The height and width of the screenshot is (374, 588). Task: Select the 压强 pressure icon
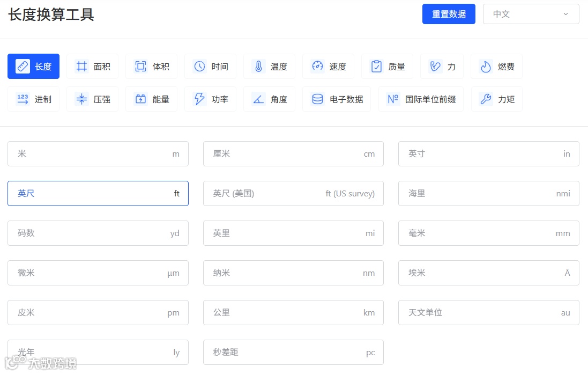81,99
